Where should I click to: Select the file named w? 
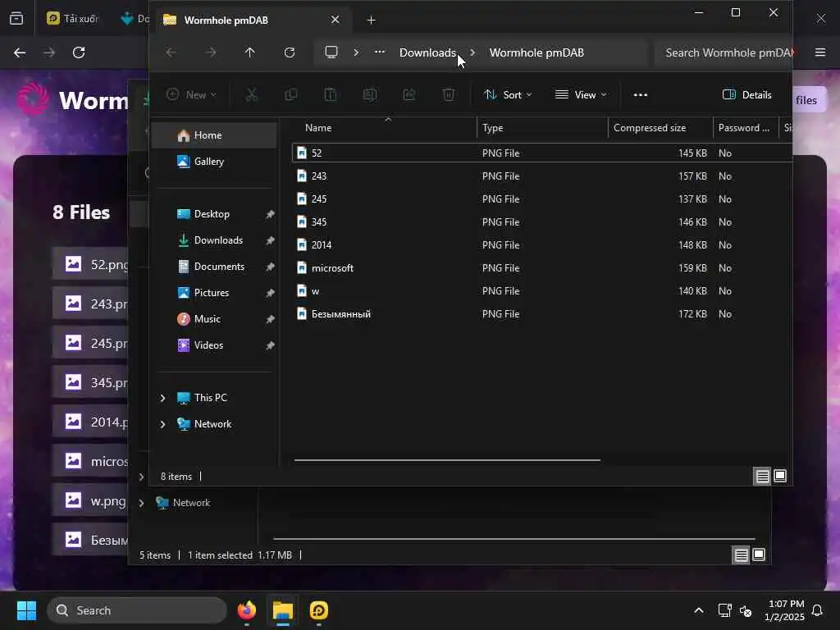coord(542,291)
